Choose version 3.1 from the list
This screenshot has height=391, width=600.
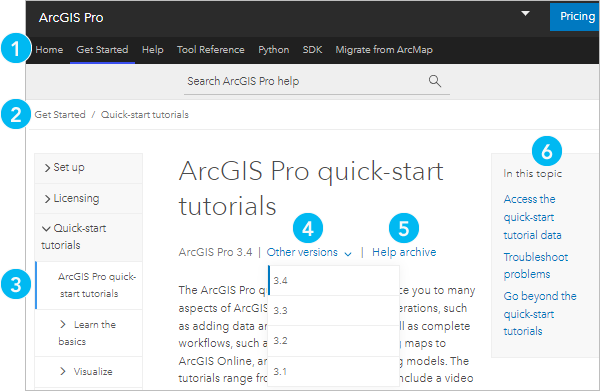(x=334, y=371)
